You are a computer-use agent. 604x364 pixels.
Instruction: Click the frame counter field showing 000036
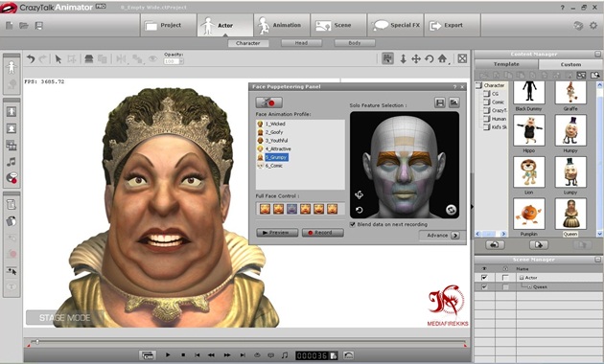[312, 355]
